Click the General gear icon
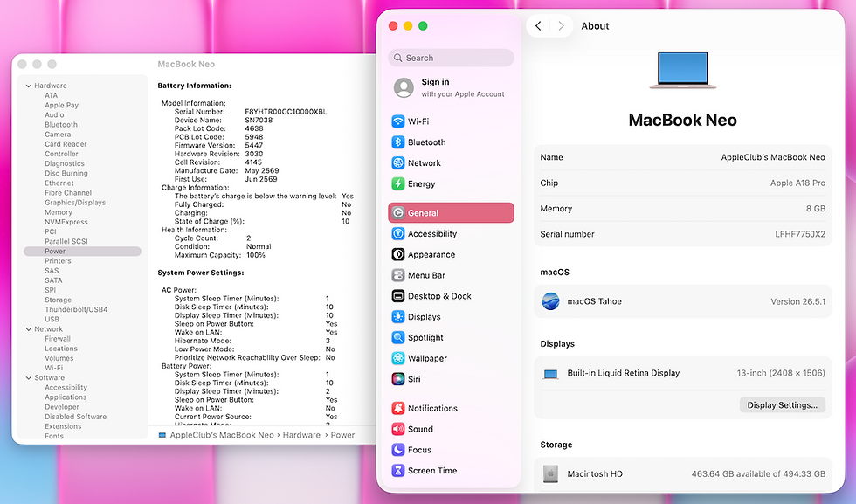 tap(398, 213)
